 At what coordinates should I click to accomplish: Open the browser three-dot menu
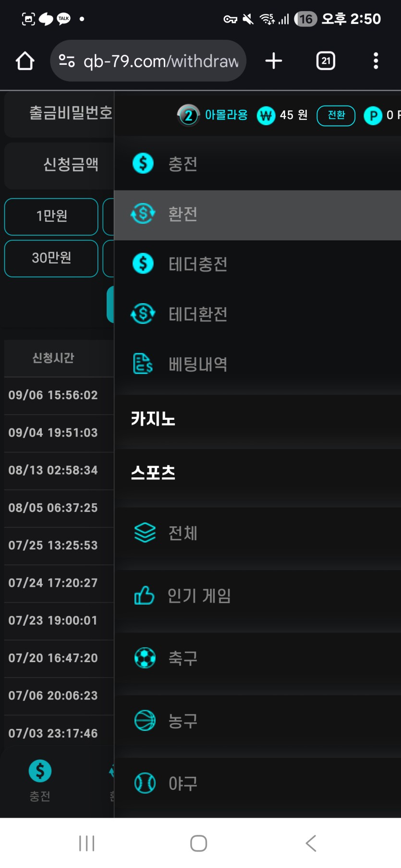coord(376,61)
